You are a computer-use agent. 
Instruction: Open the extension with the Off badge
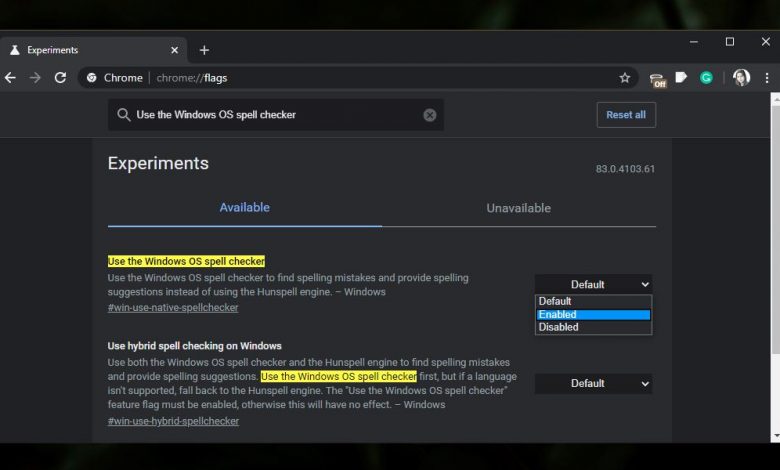pyautogui.click(x=658, y=79)
